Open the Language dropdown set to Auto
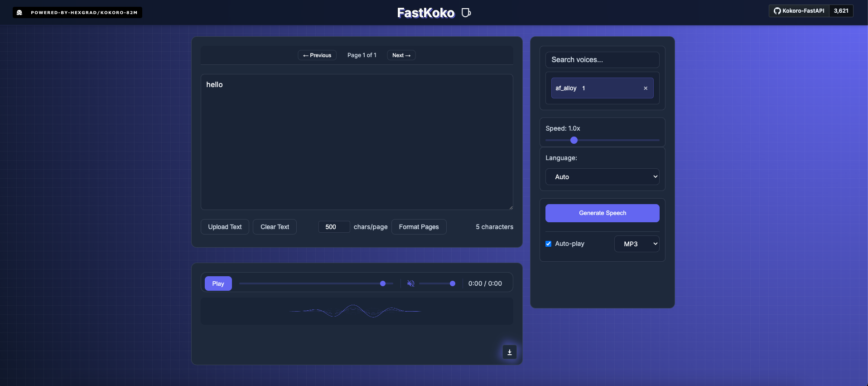Screen dimensions: 868x386 (602, 177)
